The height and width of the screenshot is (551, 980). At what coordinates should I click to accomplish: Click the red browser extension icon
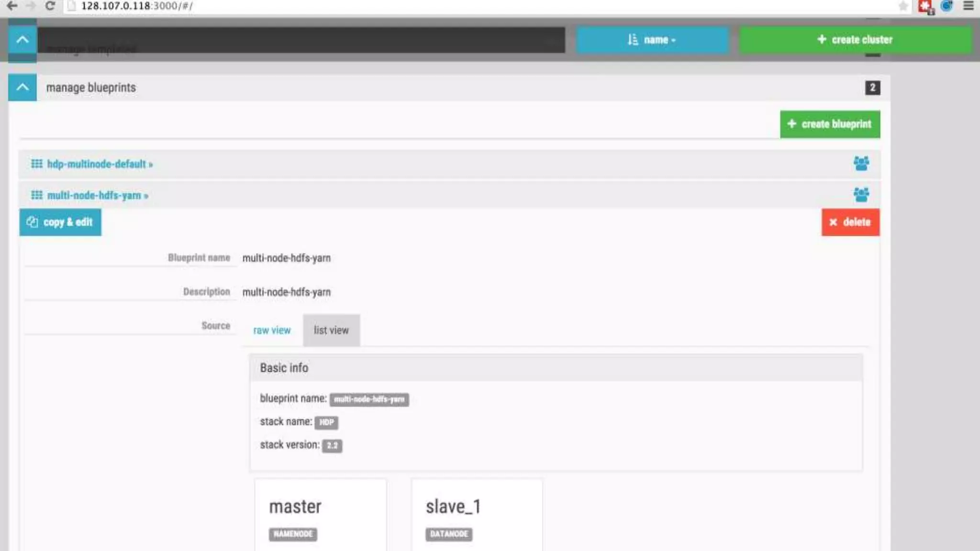click(x=925, y=6)
